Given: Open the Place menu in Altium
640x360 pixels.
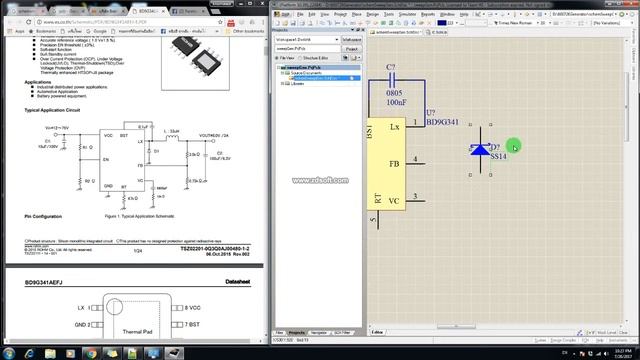Looking at the screenshot, I should (x=356, y=14).
